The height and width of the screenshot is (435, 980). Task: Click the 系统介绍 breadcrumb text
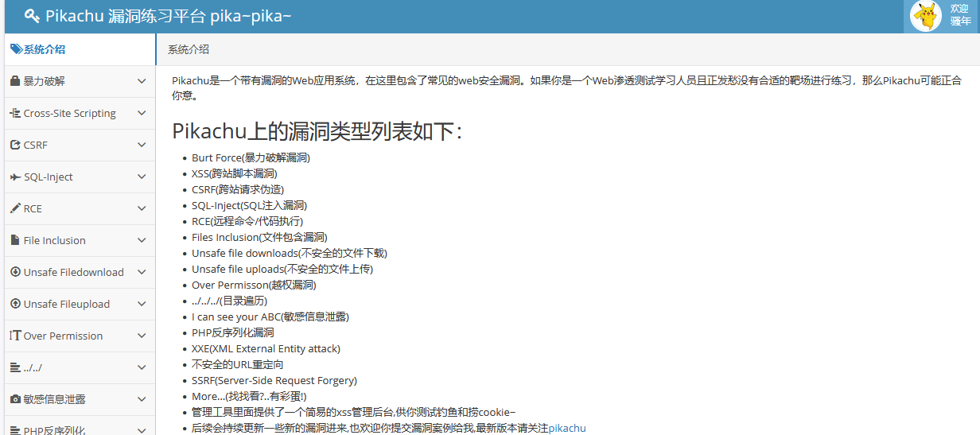click(189, 49)
